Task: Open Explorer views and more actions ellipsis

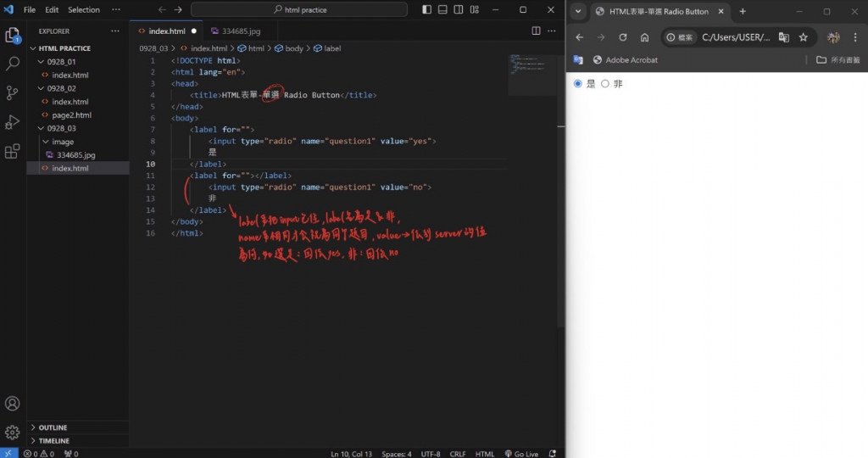Action: 114,31
